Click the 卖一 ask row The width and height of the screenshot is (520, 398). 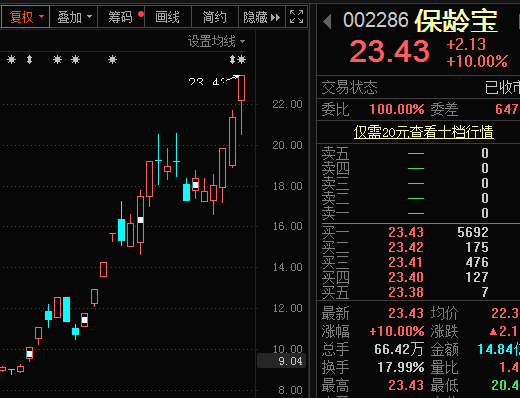(x=418, y=213)
